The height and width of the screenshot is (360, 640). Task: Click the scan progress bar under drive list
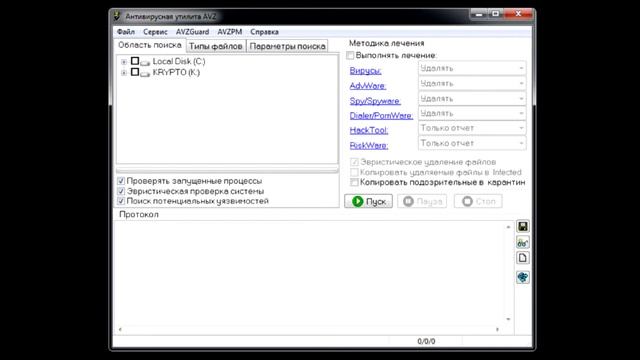(227, 170)
